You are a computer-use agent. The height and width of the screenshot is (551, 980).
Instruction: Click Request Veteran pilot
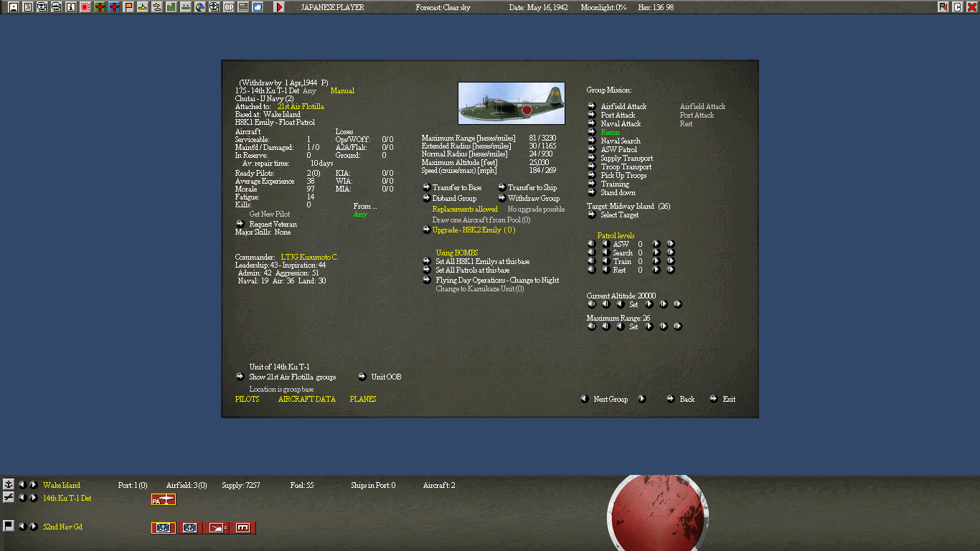tap(240, 224)
